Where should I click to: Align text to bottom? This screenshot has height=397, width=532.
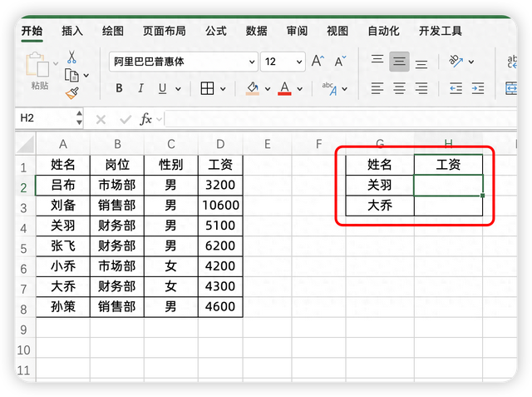(x=421, y=64)
